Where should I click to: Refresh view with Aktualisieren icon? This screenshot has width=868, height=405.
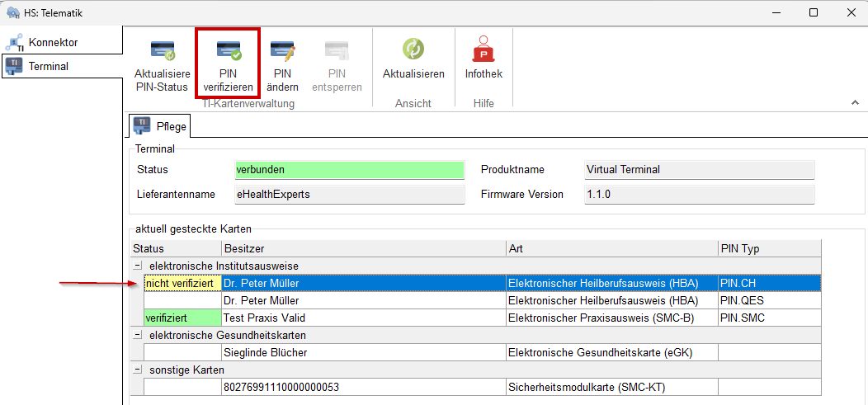[x=413, y=50]
